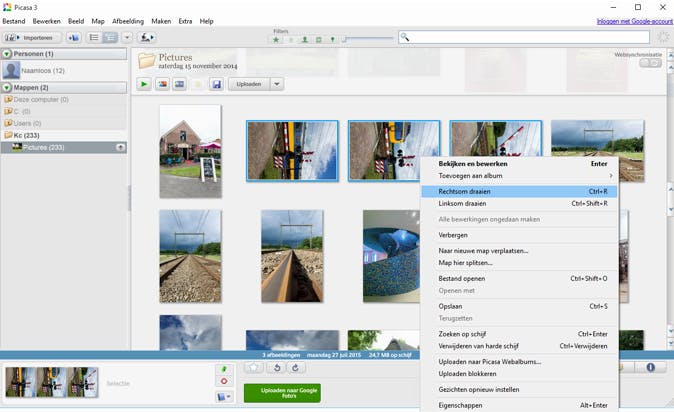Choose Rechtsom draaien from context menu
674x412 pixels.
pos(519,191)
